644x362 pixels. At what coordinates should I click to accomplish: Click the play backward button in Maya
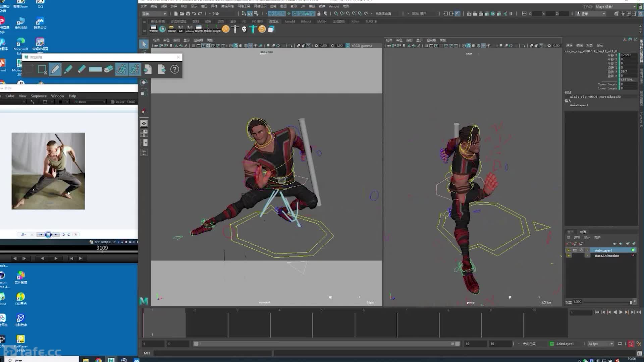(615, 312)
